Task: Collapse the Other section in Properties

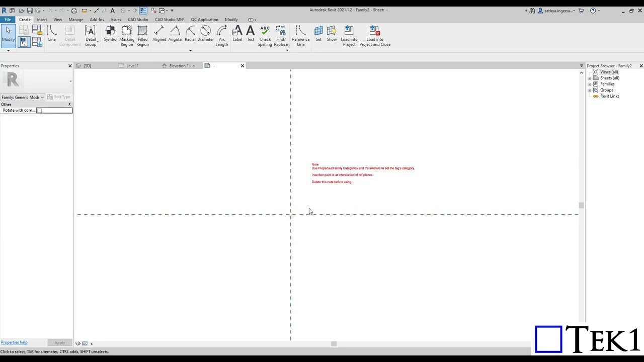Action: pos(69,104)
